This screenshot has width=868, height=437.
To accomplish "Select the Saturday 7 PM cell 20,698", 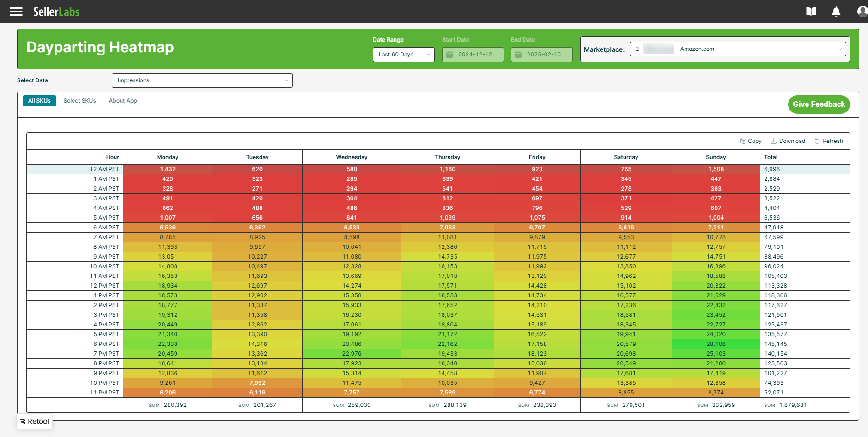I will [x=626, y=354].
